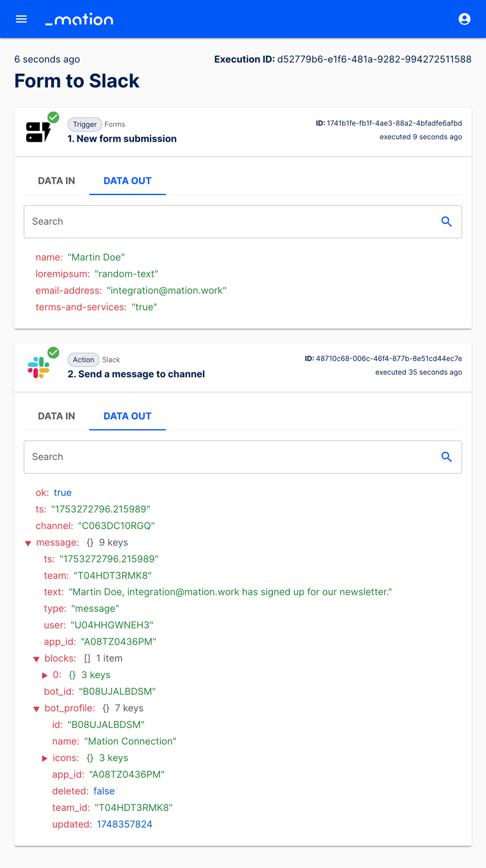This screenshot has width=486, height=868.
Task: Click the Slack app icon
Action: [38, 368]
